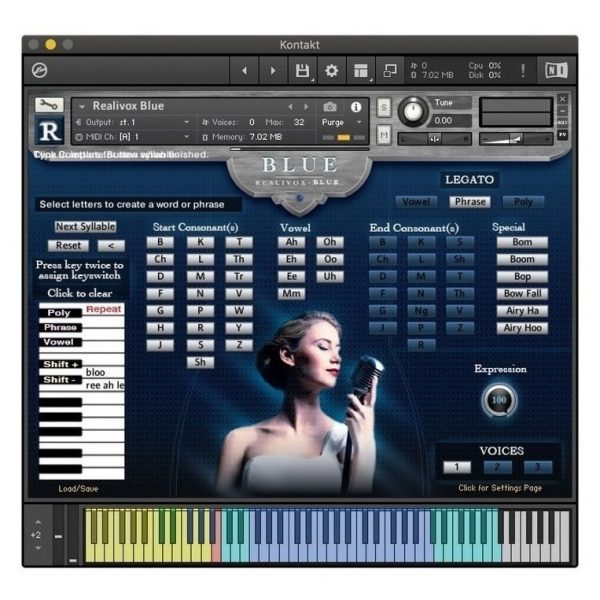The image size is (600, 600).
Task: Click the Kontakt logo icon in the toolbar
Action: pyautogui.click(x=39, y=70)
